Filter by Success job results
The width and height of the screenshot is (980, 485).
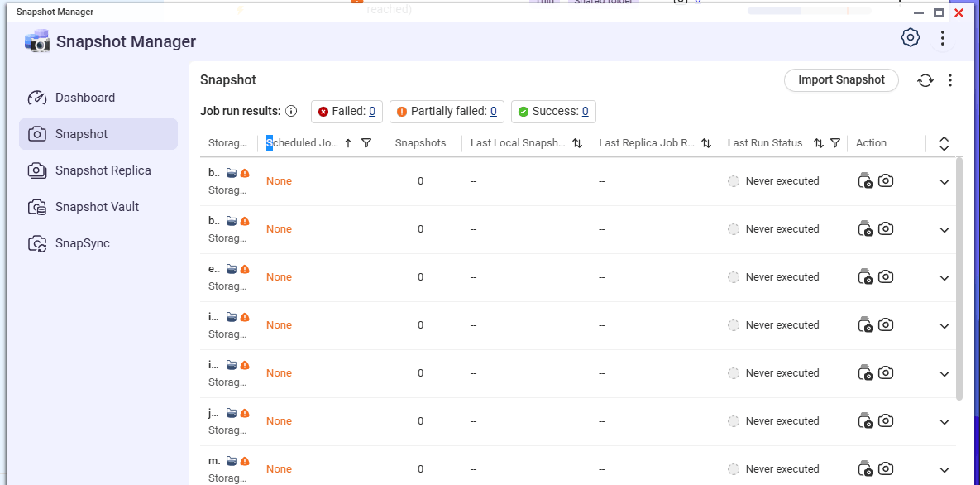point(553,112)
